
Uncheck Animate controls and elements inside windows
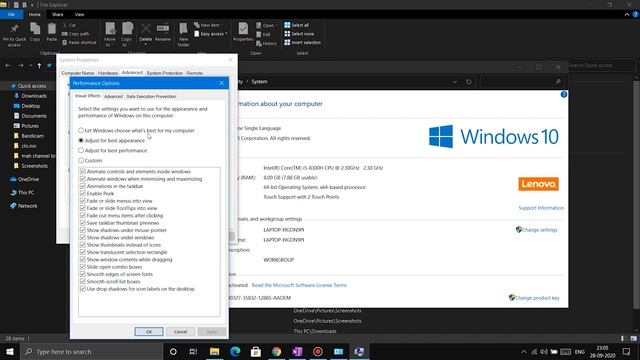pyautogui.click(x=83, y=171)
